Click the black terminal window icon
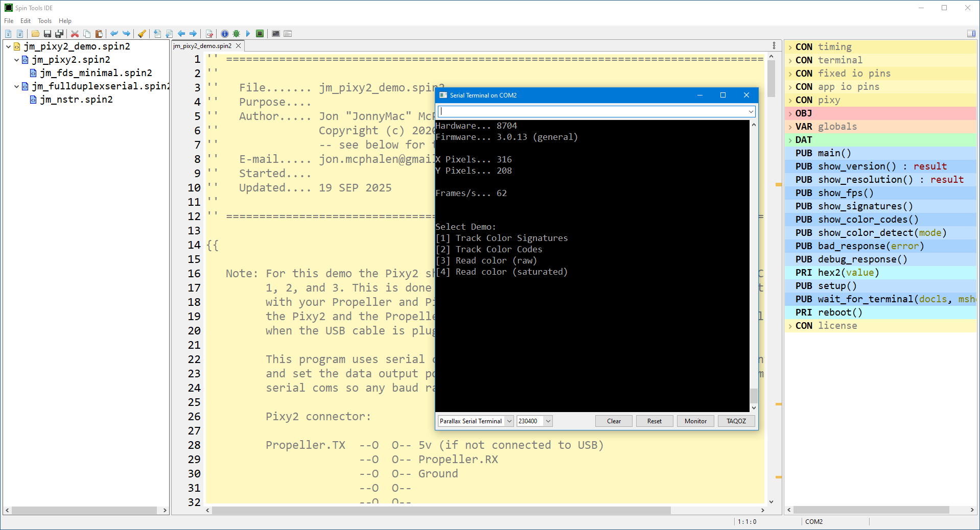The width and height of the screenshot is (980, 530). click(x=276, y=34)
